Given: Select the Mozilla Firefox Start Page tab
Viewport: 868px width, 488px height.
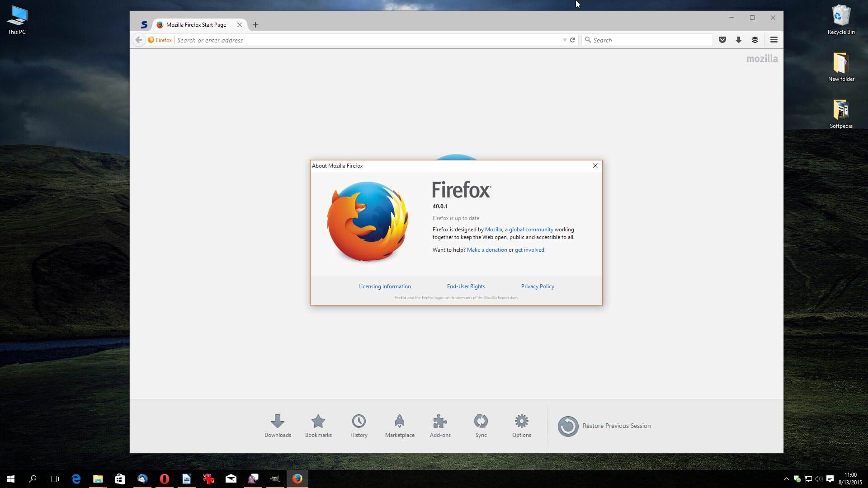Looking at the screenshot, I should tap(196, 25).
